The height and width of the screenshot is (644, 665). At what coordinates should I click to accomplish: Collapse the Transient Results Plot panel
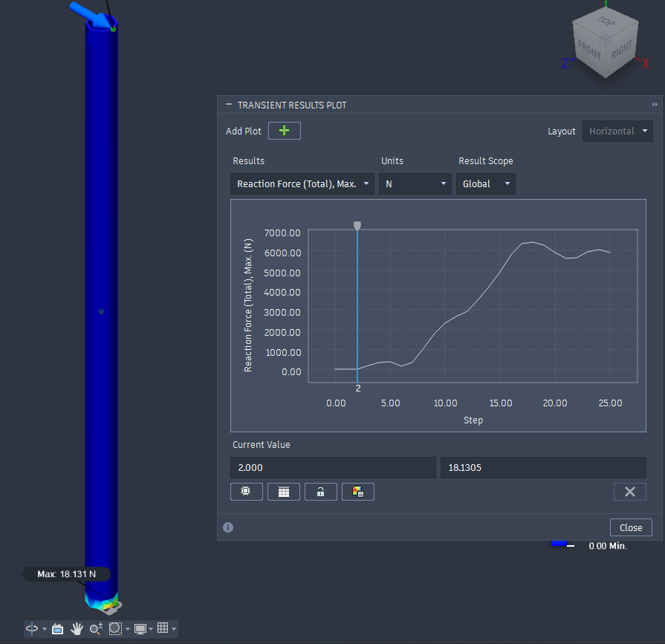point(229,104)
